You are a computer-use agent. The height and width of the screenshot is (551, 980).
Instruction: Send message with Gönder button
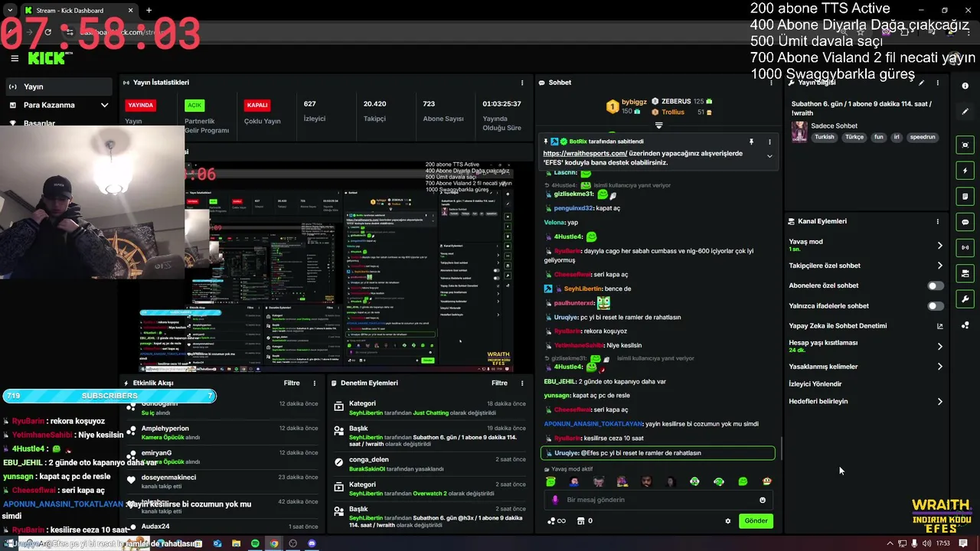pos(756,521)
